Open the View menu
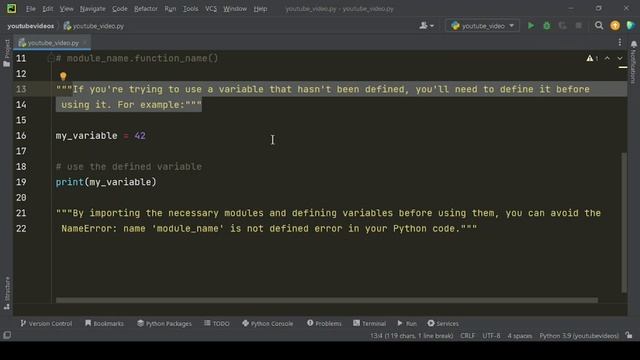 tap(66, 9)
